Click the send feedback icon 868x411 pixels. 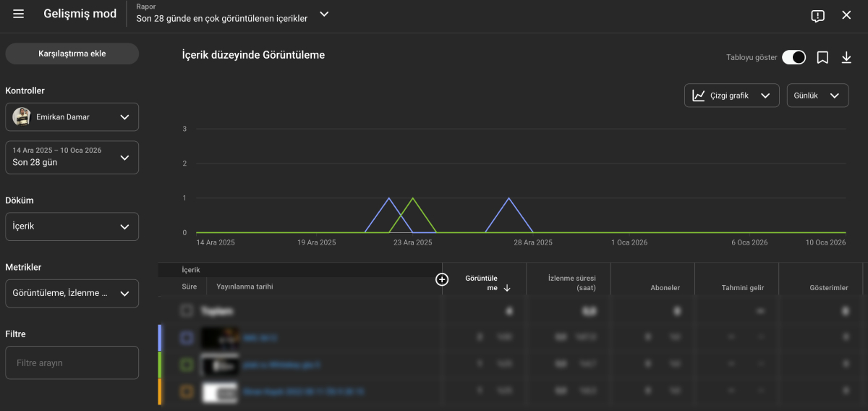coord(817,16)
